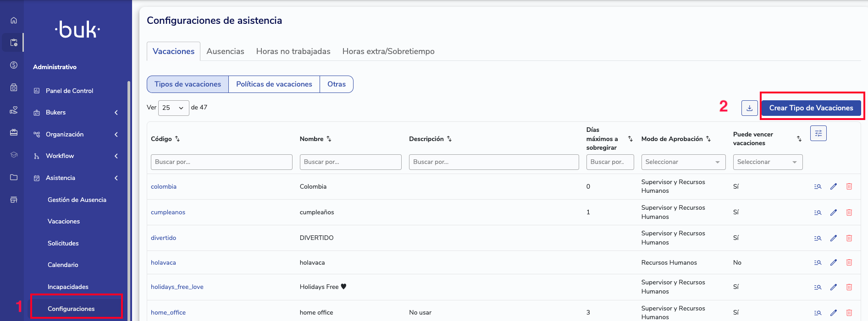Click the home icon in the left rail
Viewport: 868px width, 321px height.
pos(14,20)
